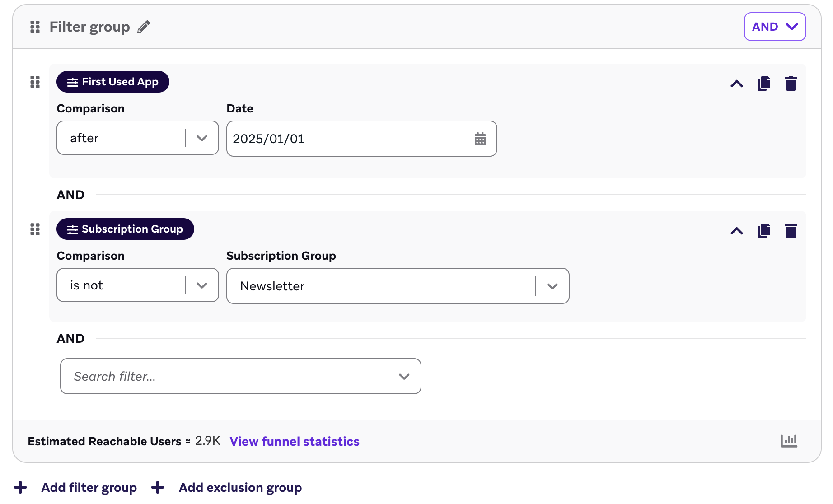Screen dimensions: 833x504
Task: Click the 2025/01/01 date field
Action: (348, 139)
